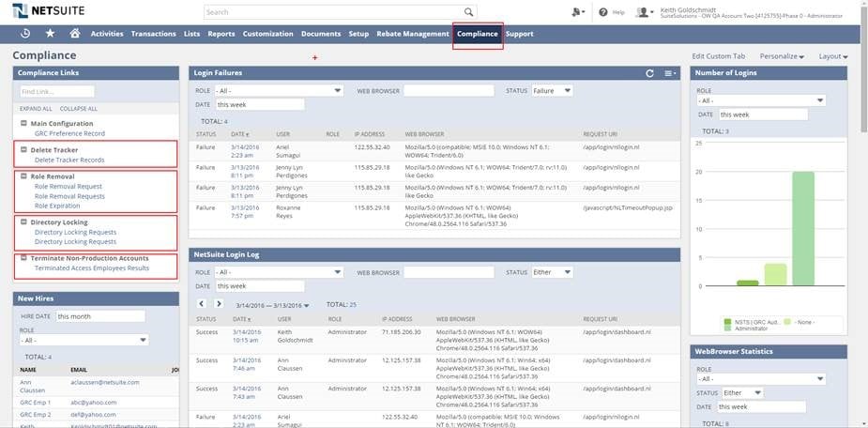Open the Recent Records clock icon

25,33
